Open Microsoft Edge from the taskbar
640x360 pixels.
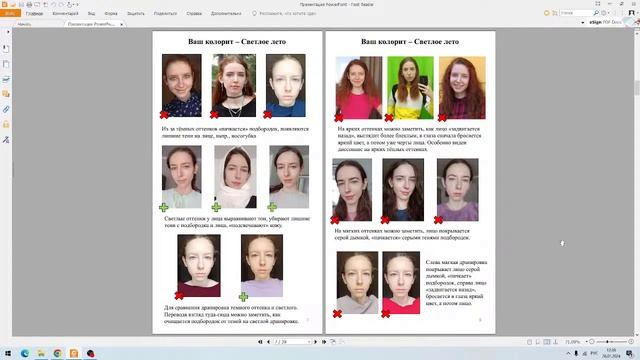[x=24, y=353]
